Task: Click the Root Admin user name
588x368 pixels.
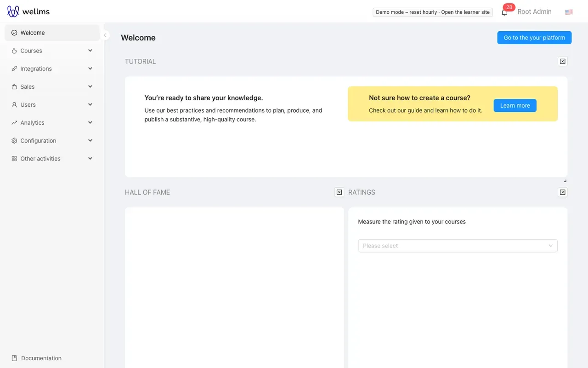Action: 534,12
